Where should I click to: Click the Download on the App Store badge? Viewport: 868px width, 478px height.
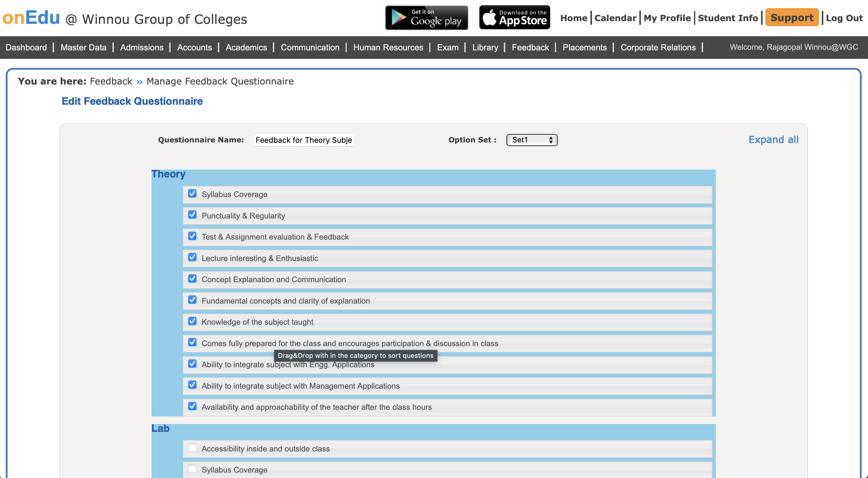pos(514,18)
